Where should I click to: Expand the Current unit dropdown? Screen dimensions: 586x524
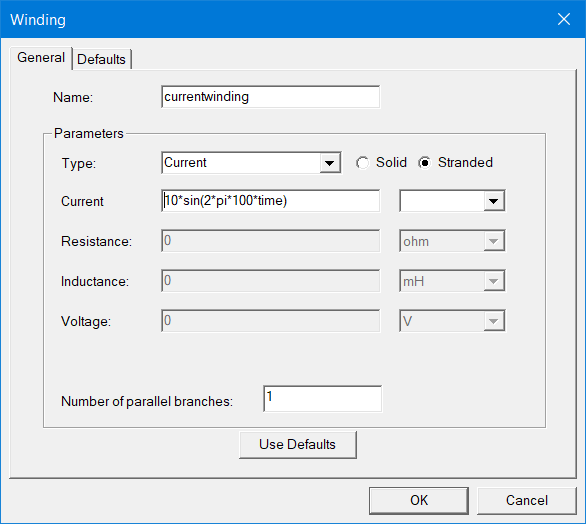click(452, 201)
